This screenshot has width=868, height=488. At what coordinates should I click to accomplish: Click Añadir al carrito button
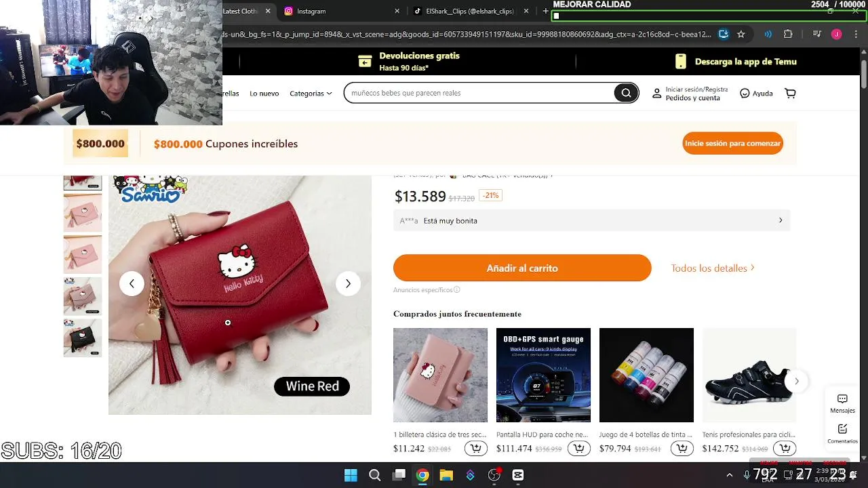pos(522,268)
